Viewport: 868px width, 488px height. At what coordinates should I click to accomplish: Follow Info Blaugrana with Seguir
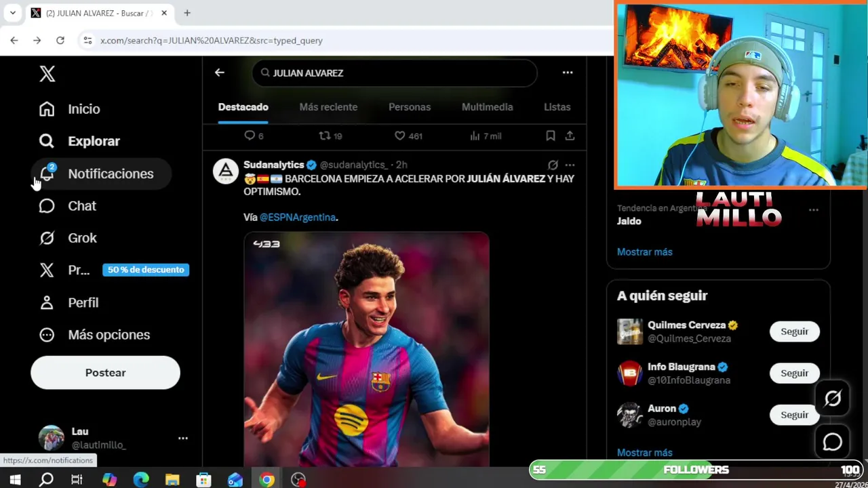pos(794,373)
